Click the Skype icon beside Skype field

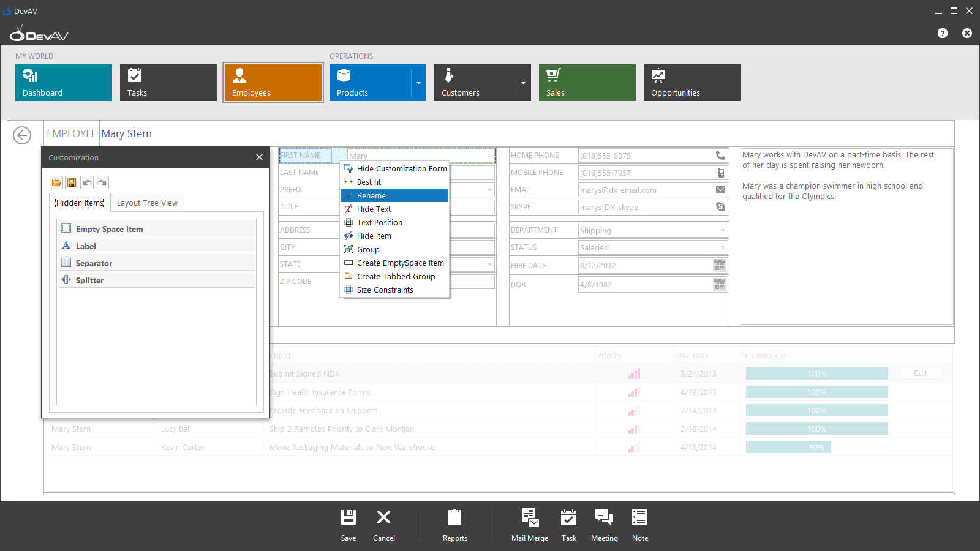coord(720,207)
